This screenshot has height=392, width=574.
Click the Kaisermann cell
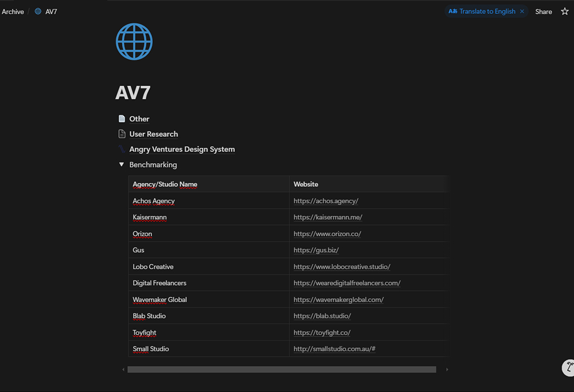(209, 217)
